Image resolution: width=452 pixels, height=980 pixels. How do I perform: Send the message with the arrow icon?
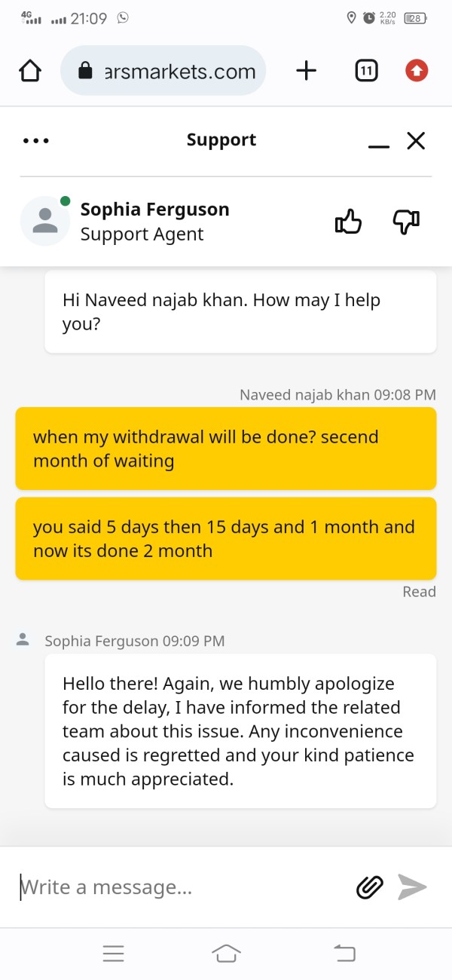pyautogui.click(x=412, y=887)
